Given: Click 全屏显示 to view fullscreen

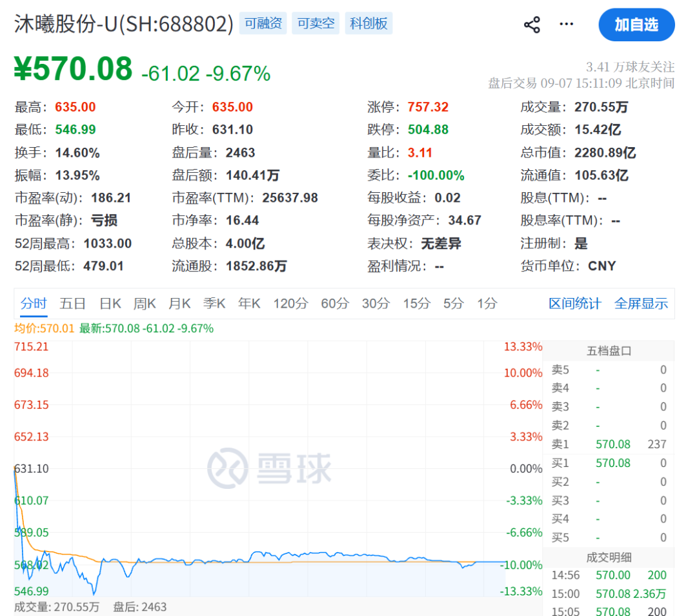Looking at the screenshot, I should pos(641,303).
